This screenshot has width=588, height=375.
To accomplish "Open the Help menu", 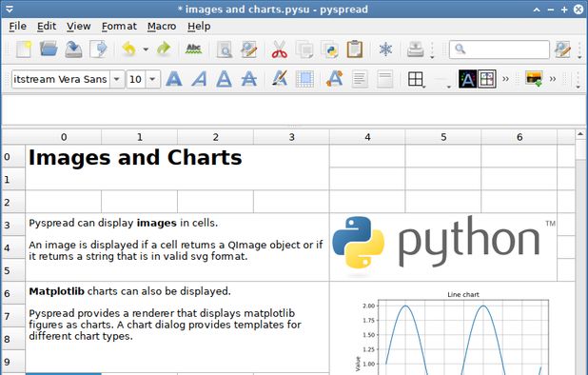I will (199, 27).
